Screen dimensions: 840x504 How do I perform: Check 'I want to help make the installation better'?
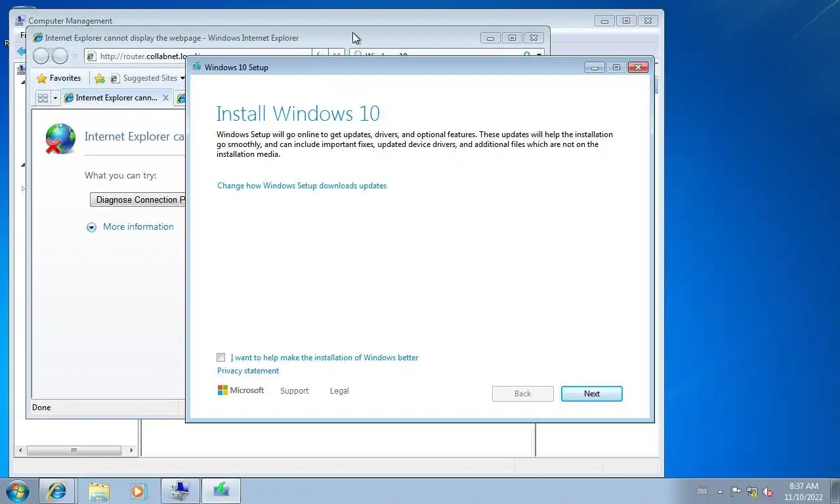click(x=221, y=358)
